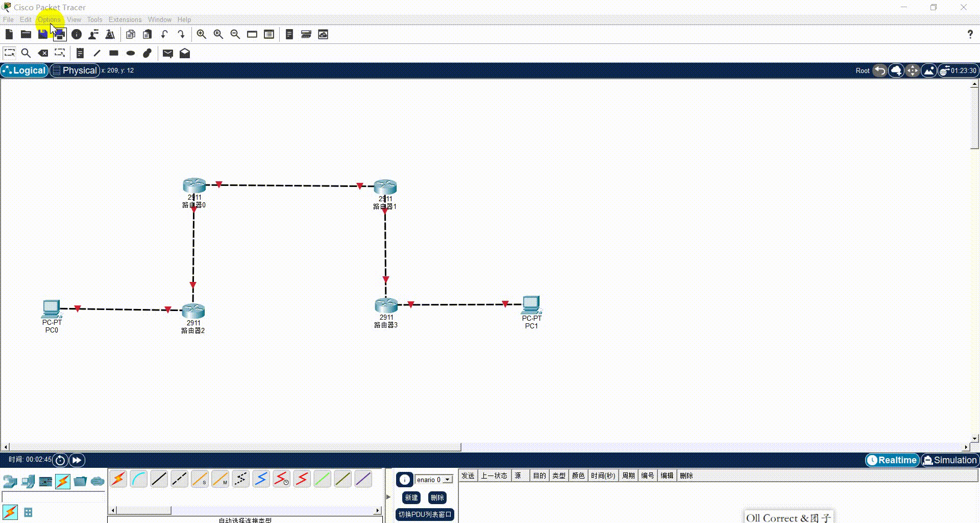This screenshot has width=980, height=523.
Task: Activate the Delete tool
Action: (x=43, y=53)
